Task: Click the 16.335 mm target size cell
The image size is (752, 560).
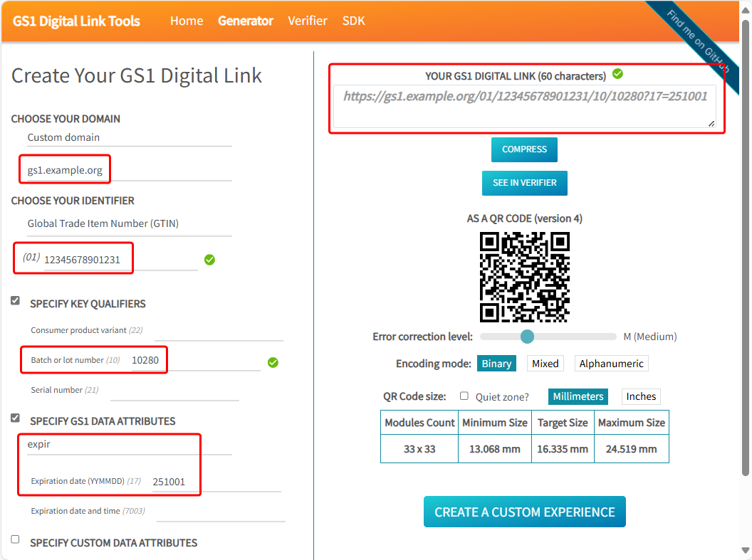Action: [563, 449]
